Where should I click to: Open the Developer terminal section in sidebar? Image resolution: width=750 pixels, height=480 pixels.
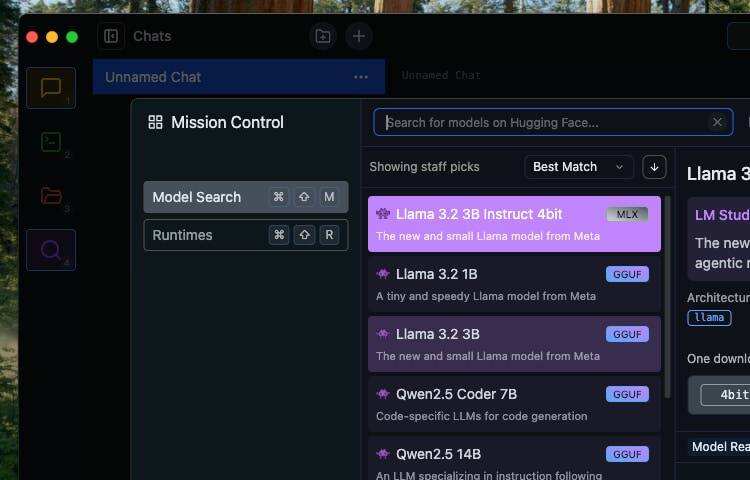(x=51, y=142)
